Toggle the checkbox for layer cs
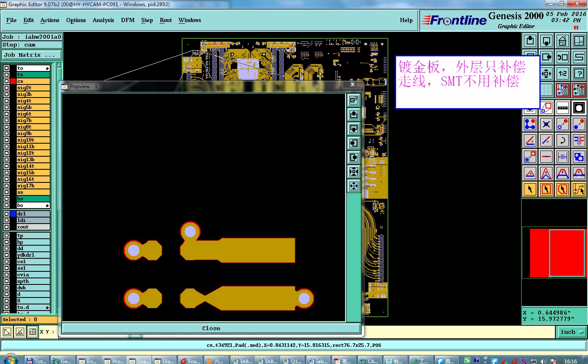The height and width of the screenshot is (364, 588). (x=7, y=81)
